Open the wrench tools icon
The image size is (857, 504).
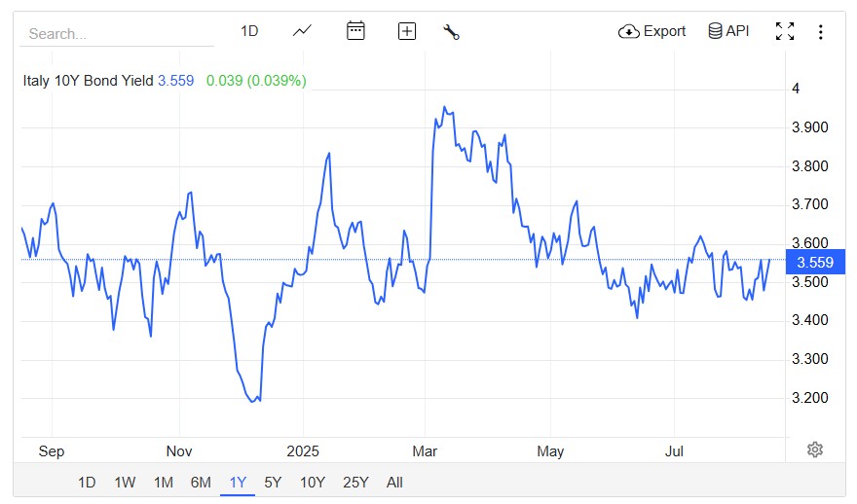click(450, 31)
